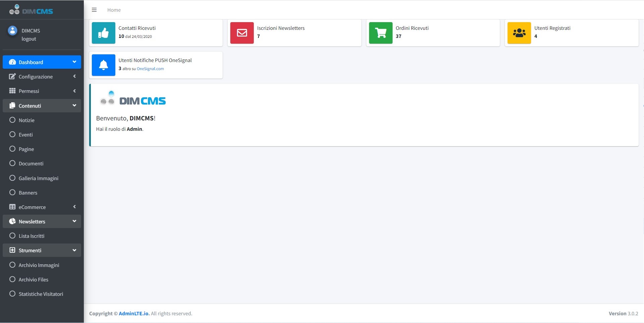Click the Permessi grid icon
This screenshot has width=644, height=323.
[12, 91]
